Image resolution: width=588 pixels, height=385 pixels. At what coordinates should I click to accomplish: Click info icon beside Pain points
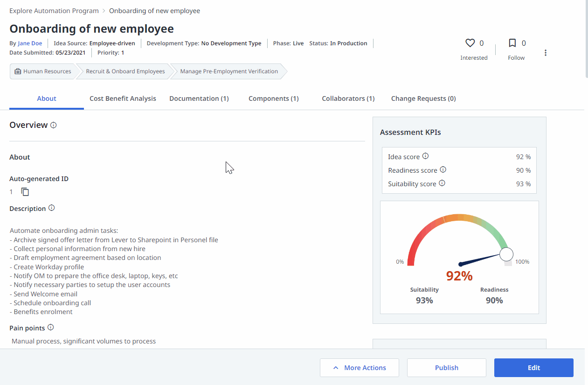pos(51,328)
